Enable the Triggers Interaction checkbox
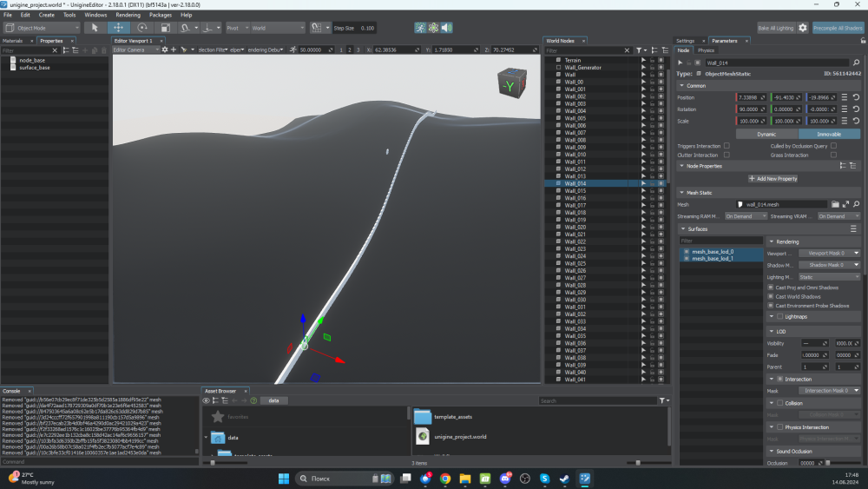The image size is (868, 489). point(727,146)
